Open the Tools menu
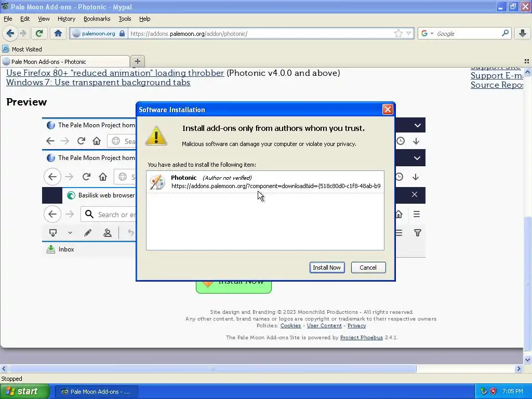The height and width of the screenshot is (399, 532). click(125, 19)
